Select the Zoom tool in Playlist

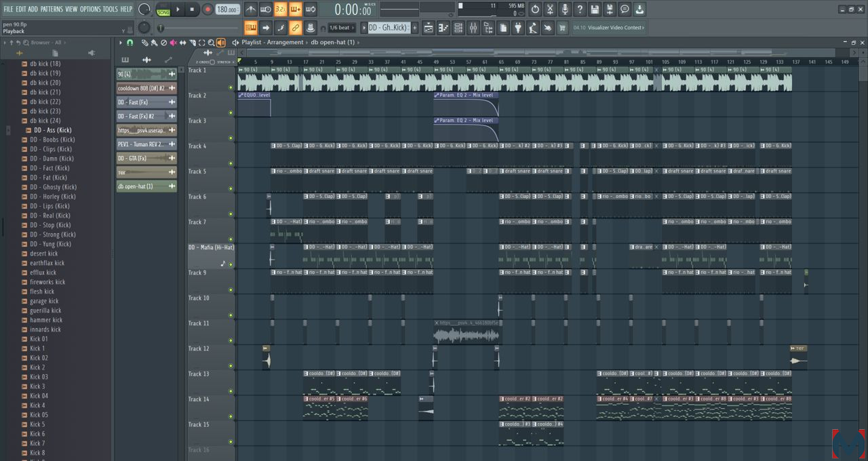click(x=211, y=43)
